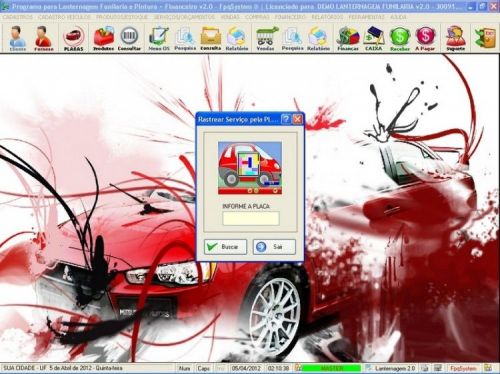Open the CADASTRO VEÍCULOS menu
Screen dimensions: 500x374
click(64, 17)
